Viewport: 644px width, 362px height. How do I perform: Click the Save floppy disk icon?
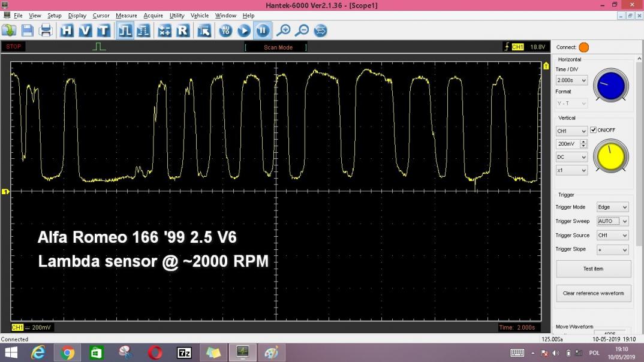(x=28, y=31)
